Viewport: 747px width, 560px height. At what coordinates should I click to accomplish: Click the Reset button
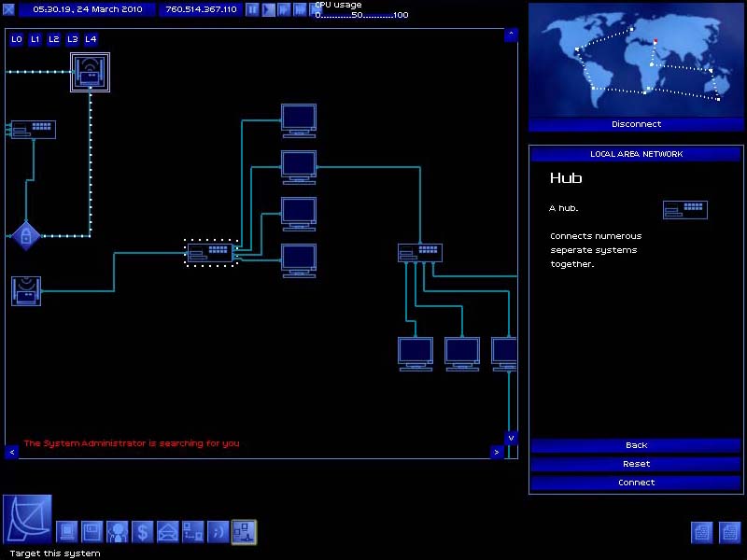(636, 464)
